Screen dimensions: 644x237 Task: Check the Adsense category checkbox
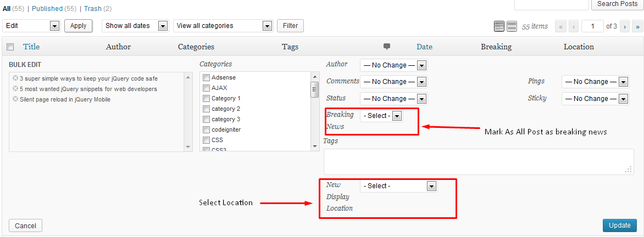206,78
